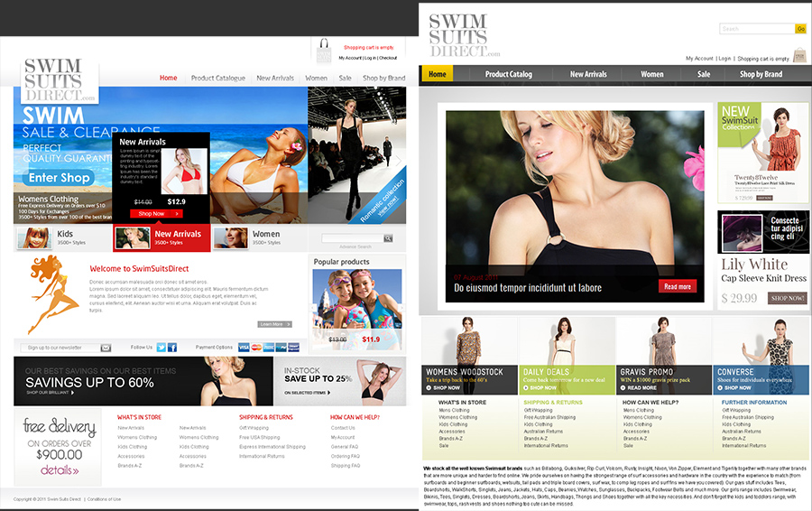Select the Direct Deposit payment icon
The image size is (812, 511).
tap(293, 348)
